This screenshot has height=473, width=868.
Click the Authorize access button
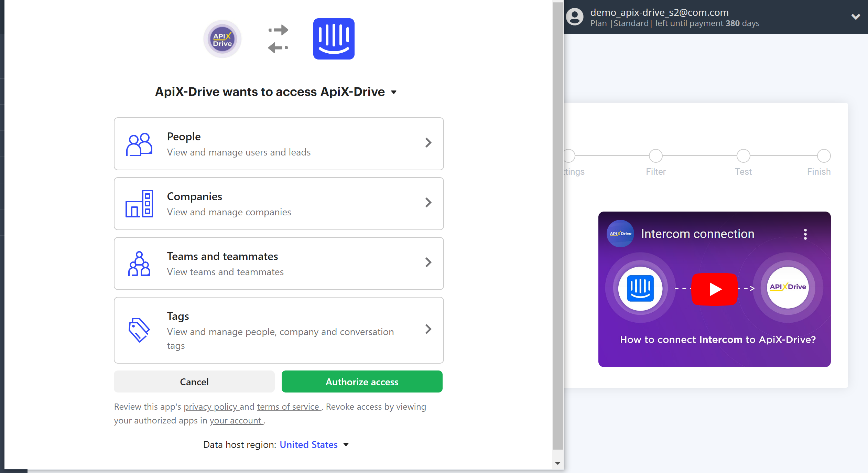coord(362,381)
